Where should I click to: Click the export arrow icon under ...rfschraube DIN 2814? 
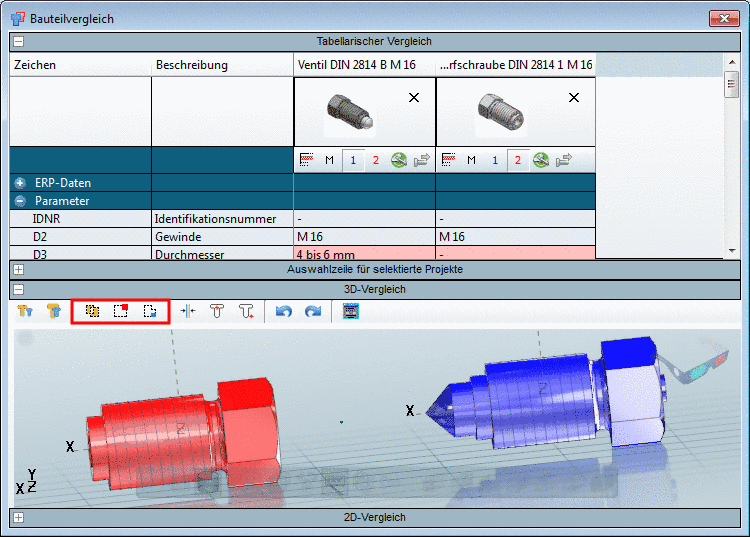[563, 160]
